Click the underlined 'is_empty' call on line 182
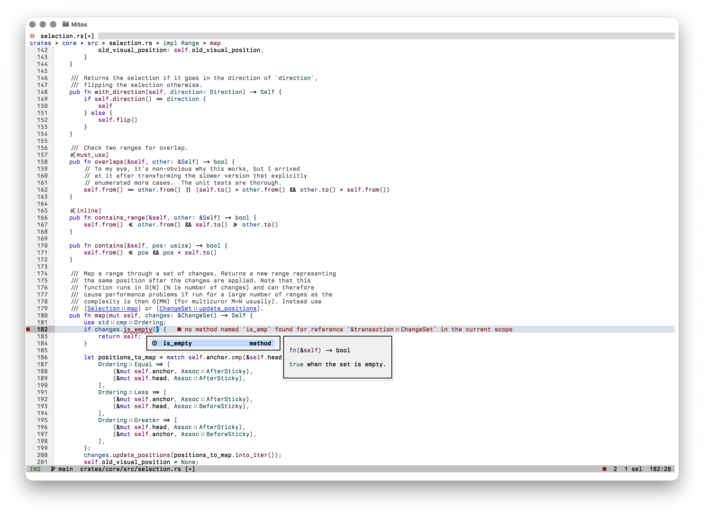The width and height of the screenshot is (704, 514). coord(137,329)
